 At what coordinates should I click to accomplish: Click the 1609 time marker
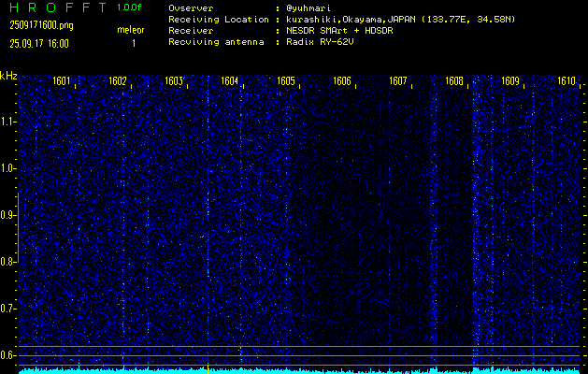point(510,81)
